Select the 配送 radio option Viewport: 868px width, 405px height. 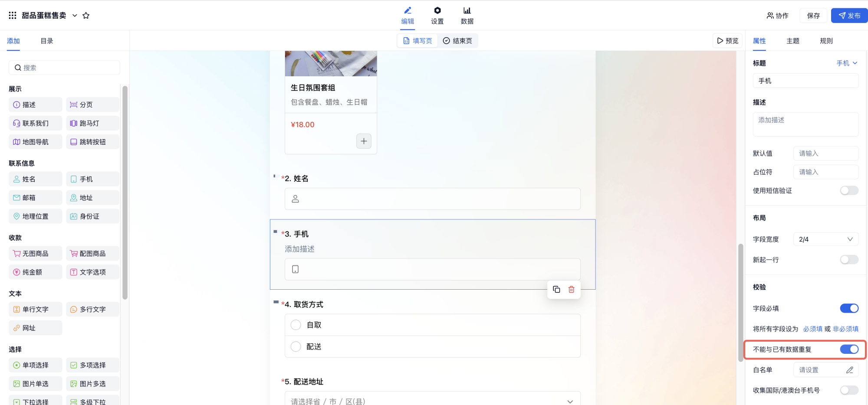click(x=296, y=346)
